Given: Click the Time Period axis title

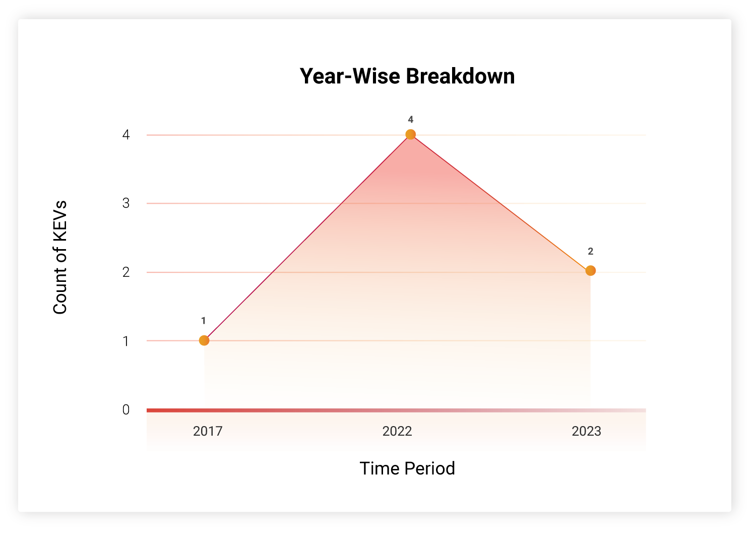Looking at the screenshot, I should tap(407, 468).
